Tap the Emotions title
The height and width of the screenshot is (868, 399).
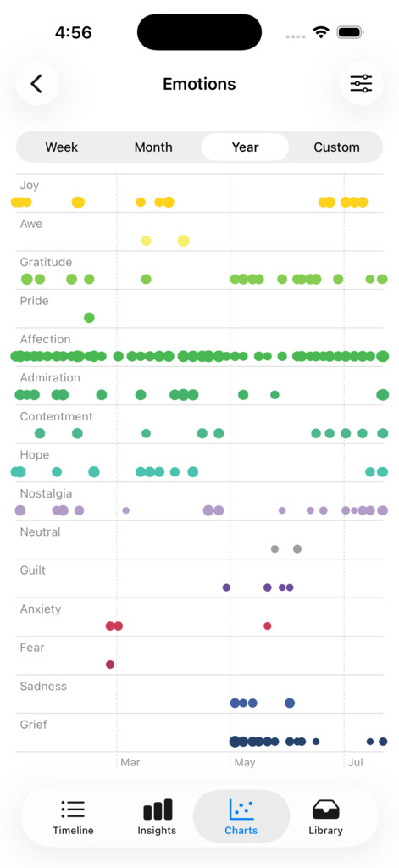coord(199,84)
